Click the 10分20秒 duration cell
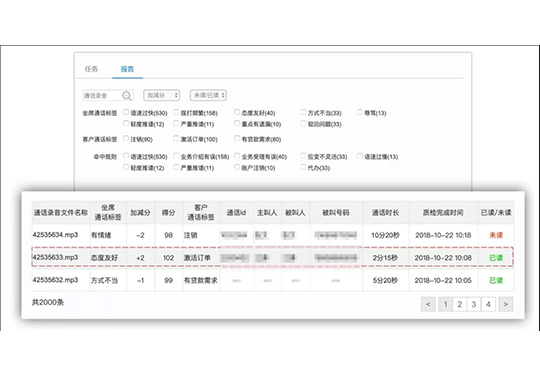The width and height of the screenshot is (540, 376). tap(385, 235)
